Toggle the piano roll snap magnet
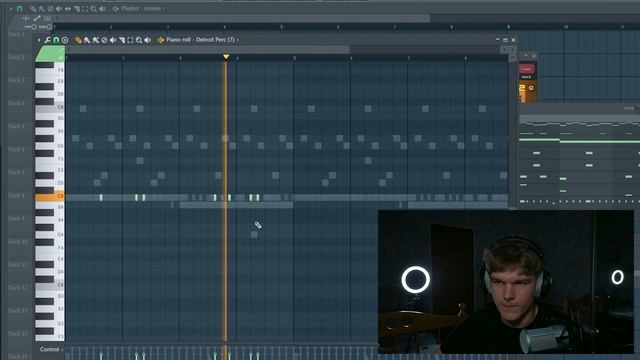 pos(56,40)
